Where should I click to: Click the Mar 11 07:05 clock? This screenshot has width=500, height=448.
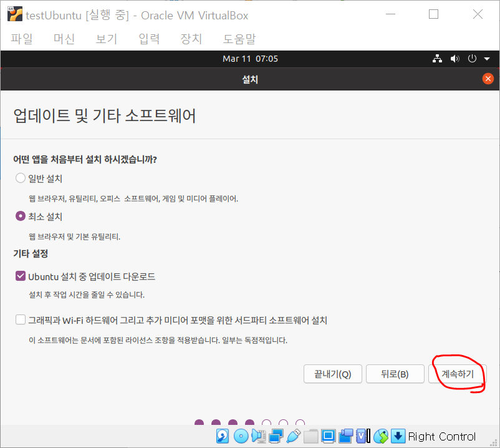click(x=250, y=59)
